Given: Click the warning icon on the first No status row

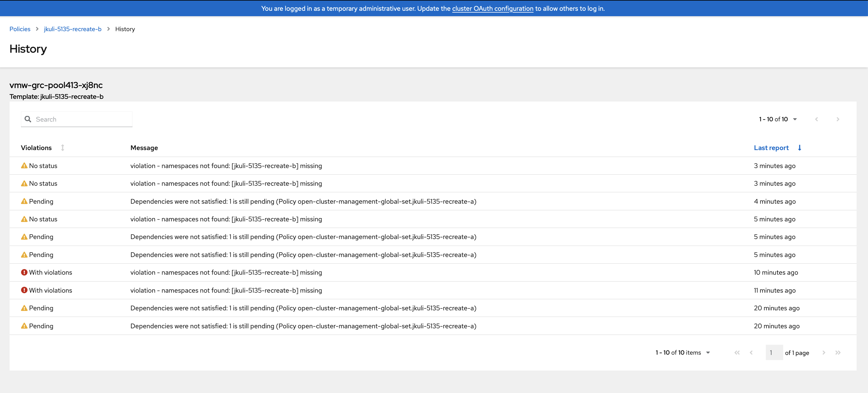Looking at the screenshot, I should [x=24, y=166].
